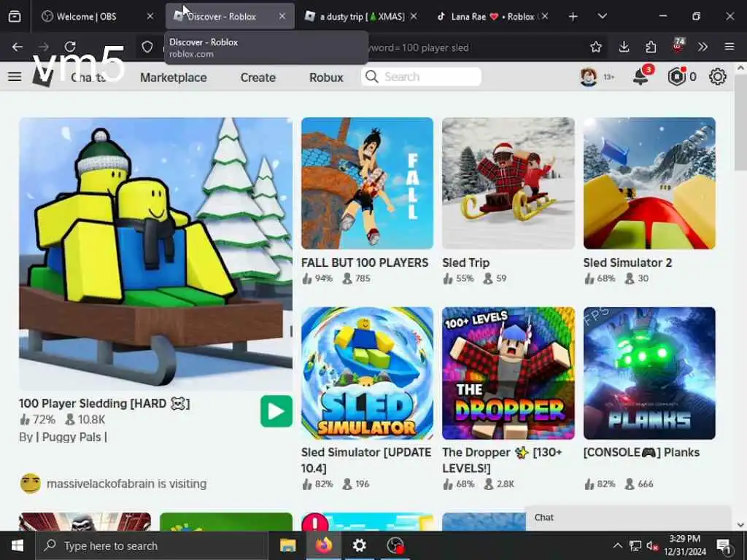Switch to the a dusty trip XMAS tab
This screenshot has height=560, width=747.
(362, 17)
